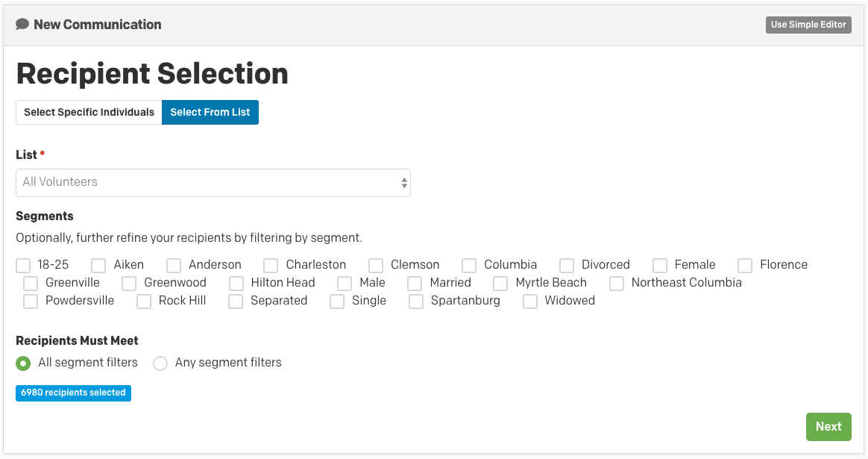Check the Hilton Head segment checkbox
868x459 pixels.
[x=236, y=284]
